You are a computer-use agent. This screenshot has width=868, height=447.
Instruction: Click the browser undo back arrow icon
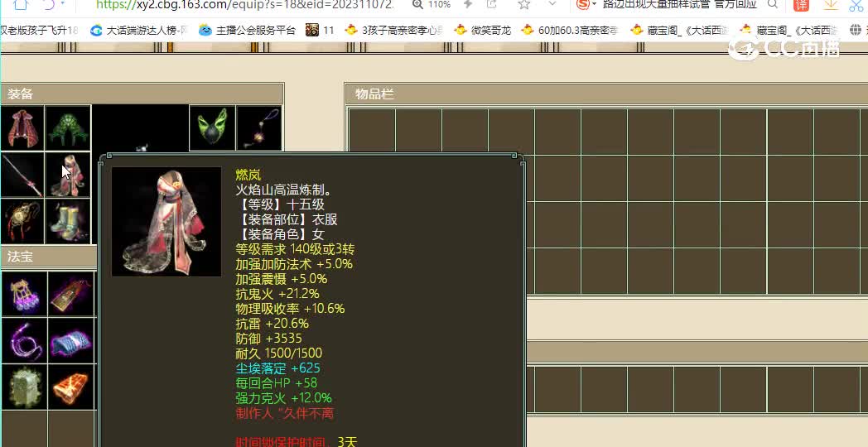coord(49,4)
